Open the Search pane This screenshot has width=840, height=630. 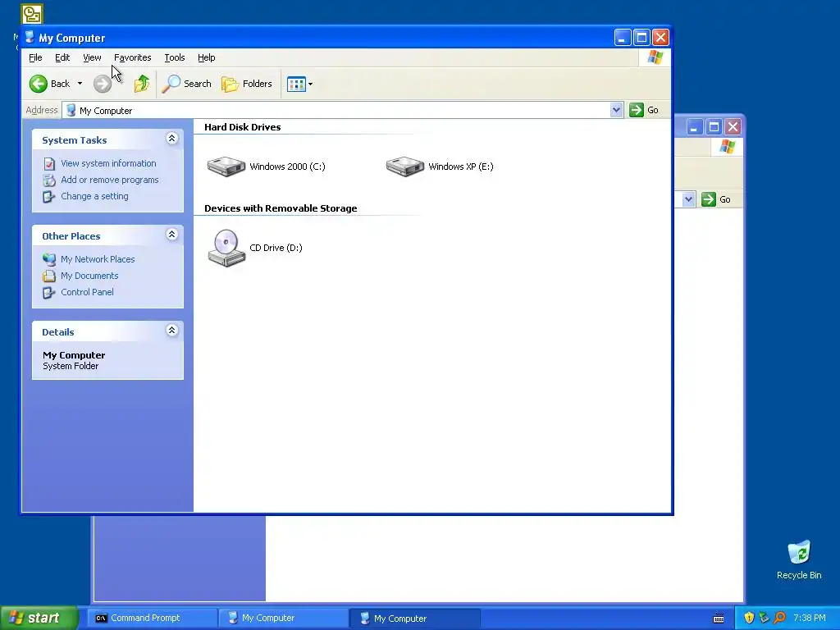pyautogui.click(x=186, y=84)
